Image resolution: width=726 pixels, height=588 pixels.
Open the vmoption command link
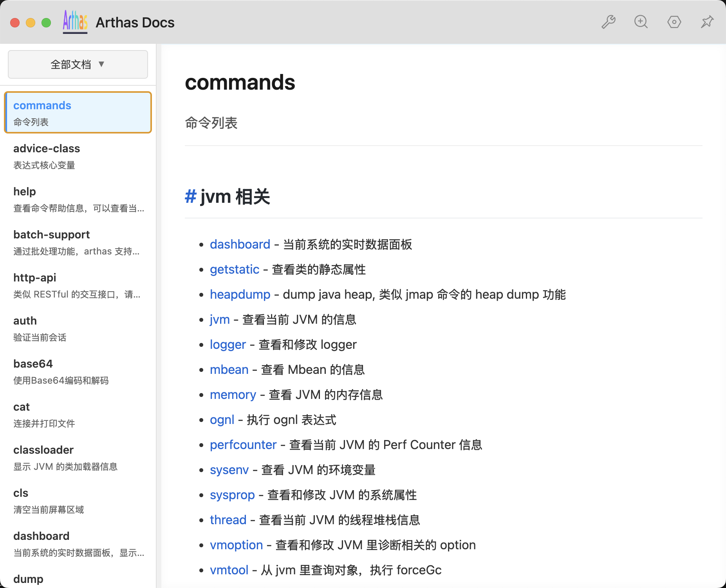[x=236, y=545]
